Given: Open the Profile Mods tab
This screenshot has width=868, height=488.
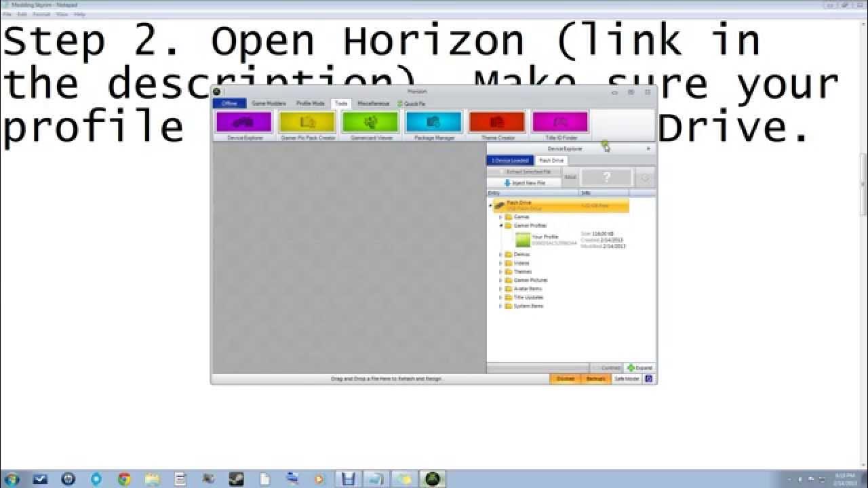Looking at the screenshot, I should point(311,104).
